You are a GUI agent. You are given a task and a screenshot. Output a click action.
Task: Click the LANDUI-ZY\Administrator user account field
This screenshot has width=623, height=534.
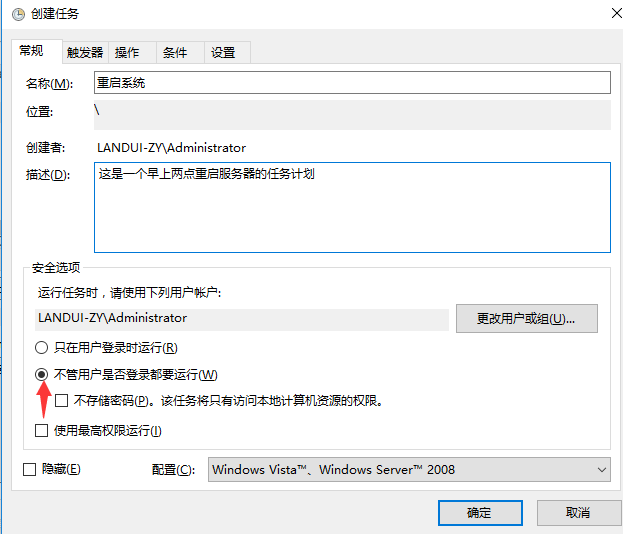[x=240, y=318]
